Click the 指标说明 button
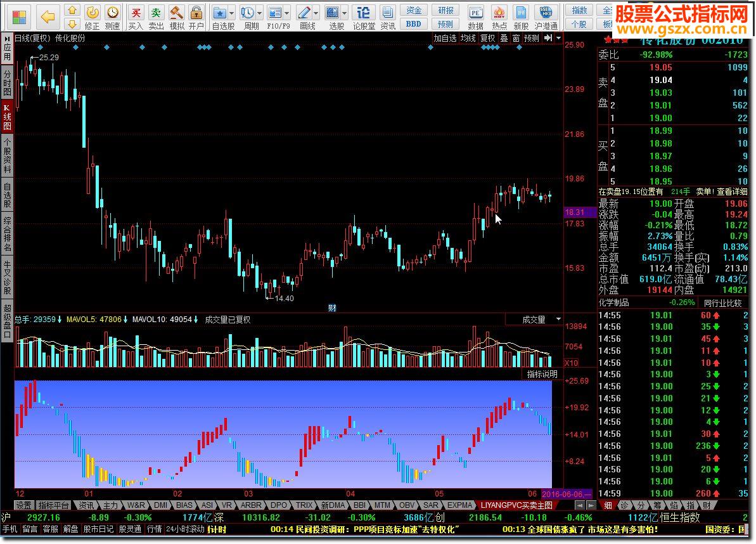 click(x=542, y=374)
